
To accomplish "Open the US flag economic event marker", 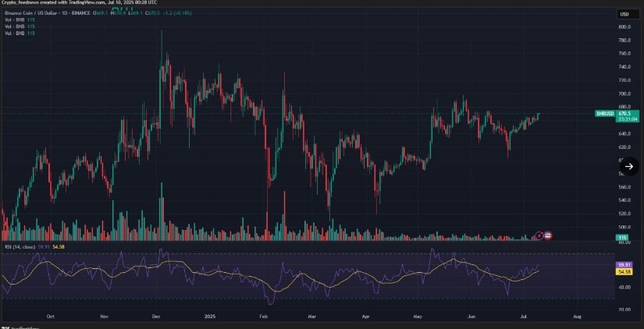I will (548, 235).
